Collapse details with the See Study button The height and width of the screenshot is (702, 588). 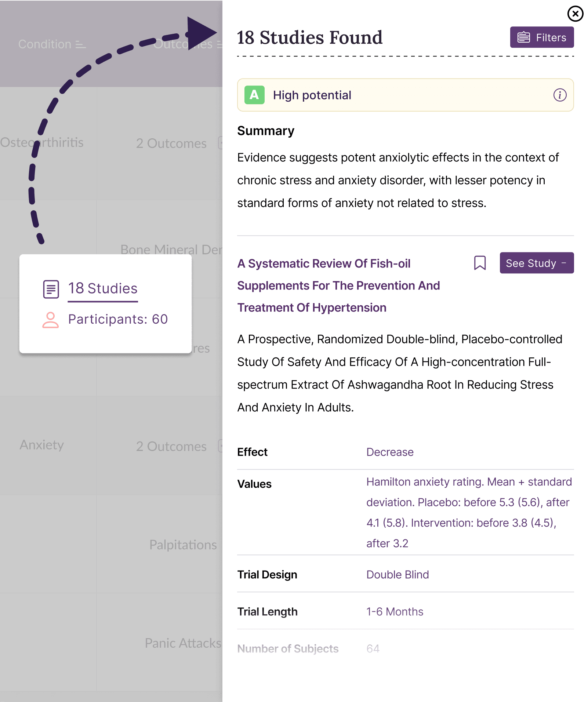point(536,263)
